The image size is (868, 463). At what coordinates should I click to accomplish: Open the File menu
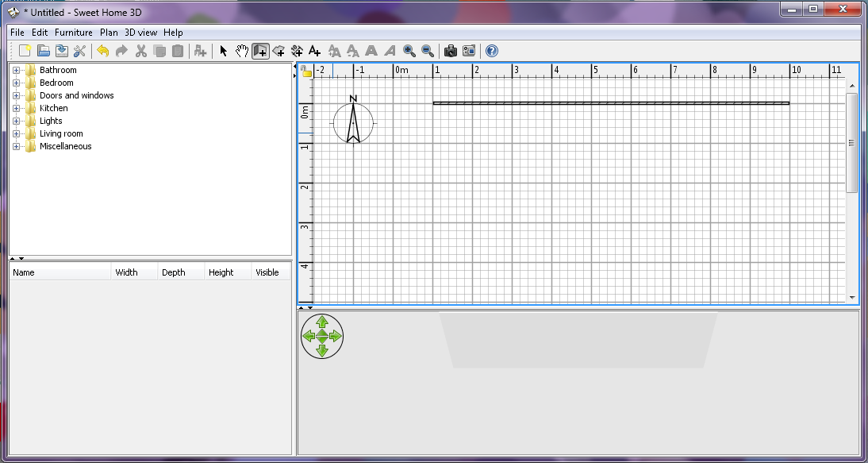click(x=17, y=33)
